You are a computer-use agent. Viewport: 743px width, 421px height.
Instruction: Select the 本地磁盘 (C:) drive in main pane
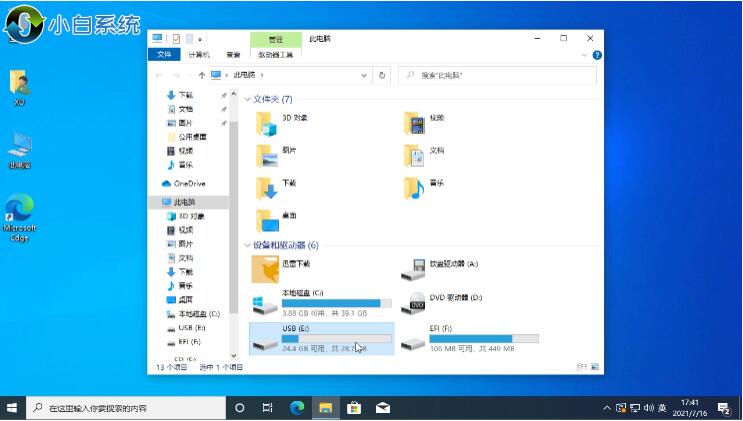click(322, 303)
